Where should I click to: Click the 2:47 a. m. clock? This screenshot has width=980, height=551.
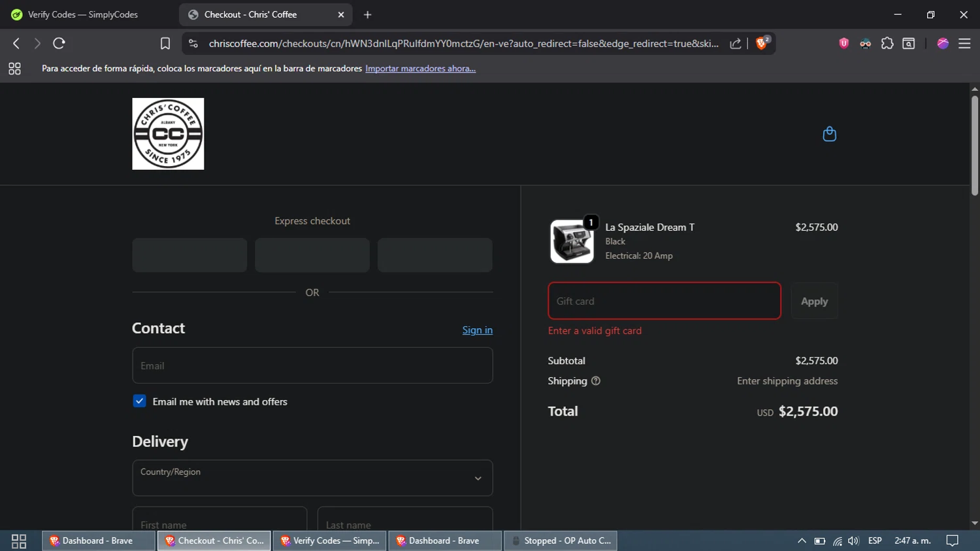(x=913, y=541)
